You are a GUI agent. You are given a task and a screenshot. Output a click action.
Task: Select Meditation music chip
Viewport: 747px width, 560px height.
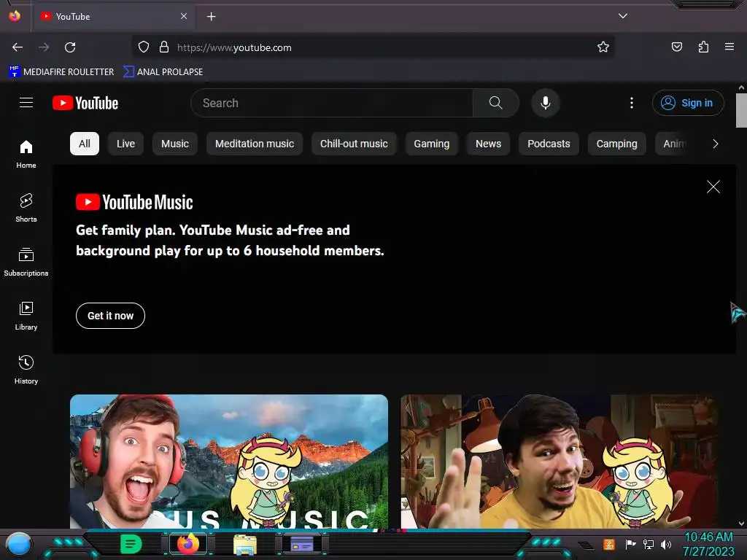tap(255, 144)
